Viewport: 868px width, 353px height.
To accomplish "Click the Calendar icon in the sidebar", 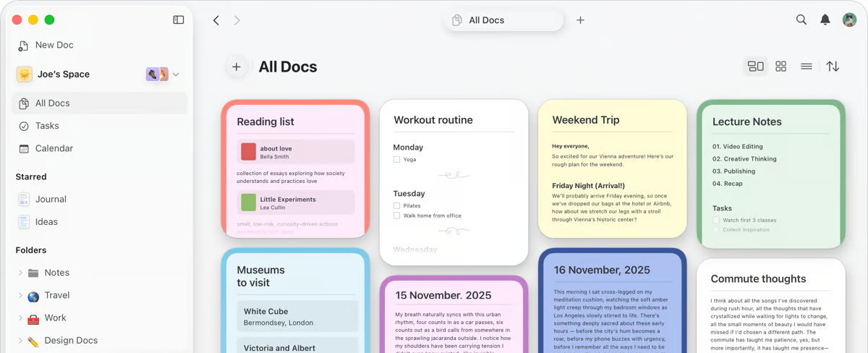I will pyautogui.click(x=24, y=148).
